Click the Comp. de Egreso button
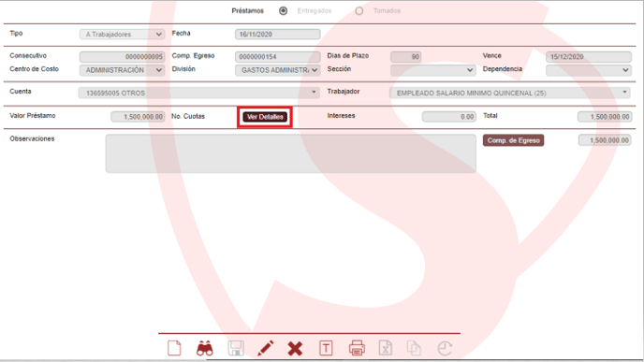644x362 pixels. point(513,140)
